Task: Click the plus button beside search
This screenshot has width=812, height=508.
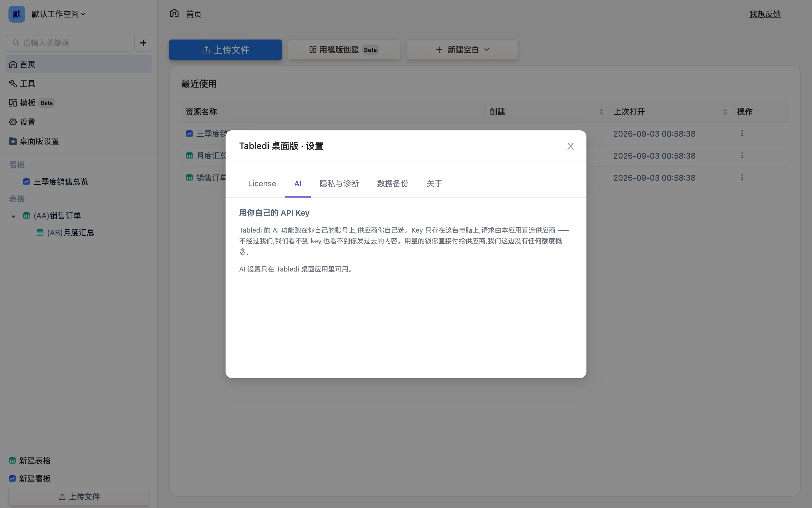Action: point(143,43)
